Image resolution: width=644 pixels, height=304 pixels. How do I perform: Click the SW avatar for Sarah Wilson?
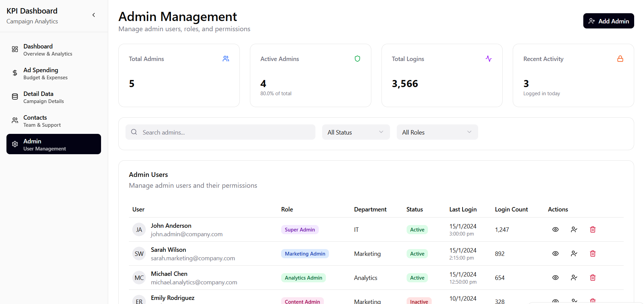[x=139, y=254]
